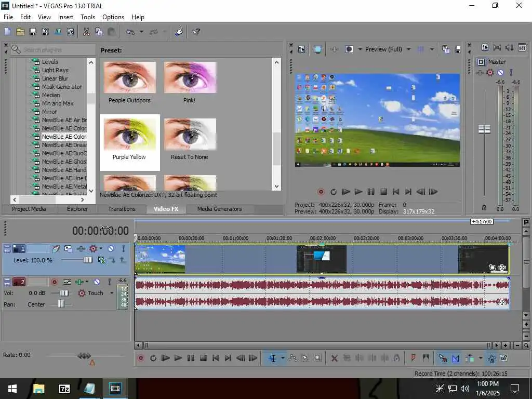Click the Split Screen View icon
The height and width of the screenshot is (399, 532).
pyautogui.click(x=349, y=49)
